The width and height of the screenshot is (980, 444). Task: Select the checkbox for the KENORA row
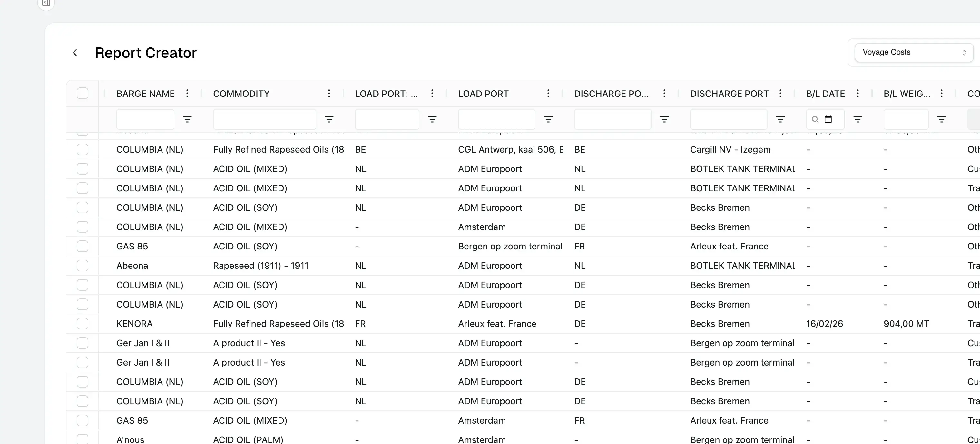tap(82, 323)
